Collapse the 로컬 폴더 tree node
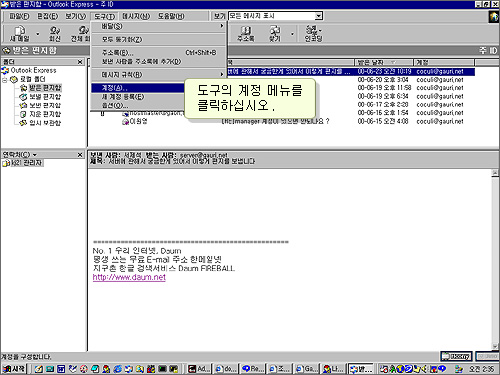Screen dimensions: 500x375 (x=5, y=80)
